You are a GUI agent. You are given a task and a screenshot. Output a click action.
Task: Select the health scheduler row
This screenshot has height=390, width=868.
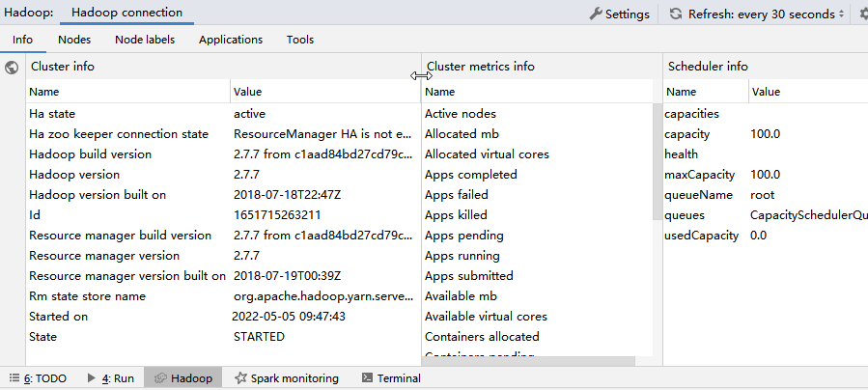766,154
